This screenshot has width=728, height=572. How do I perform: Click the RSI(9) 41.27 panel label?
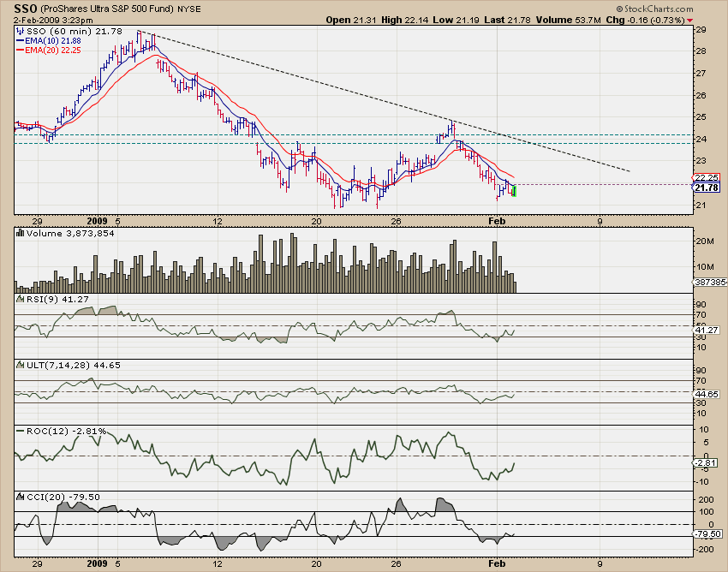[x=57, y=300]
